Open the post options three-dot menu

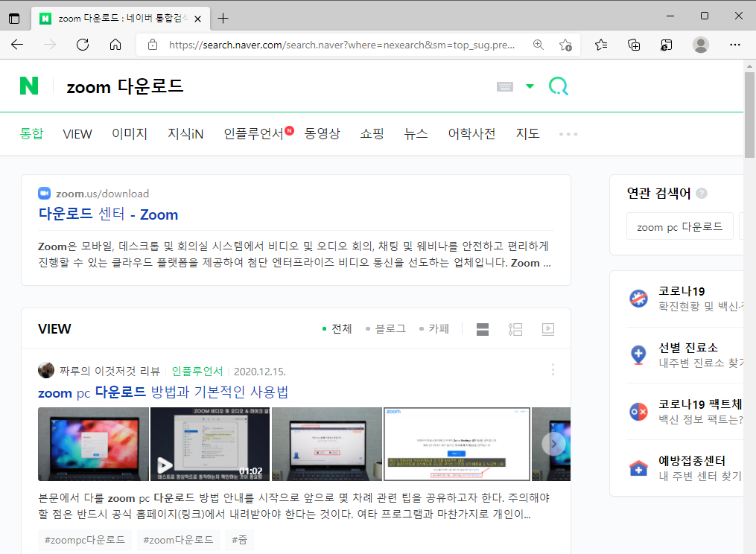[x=553, y=370]
